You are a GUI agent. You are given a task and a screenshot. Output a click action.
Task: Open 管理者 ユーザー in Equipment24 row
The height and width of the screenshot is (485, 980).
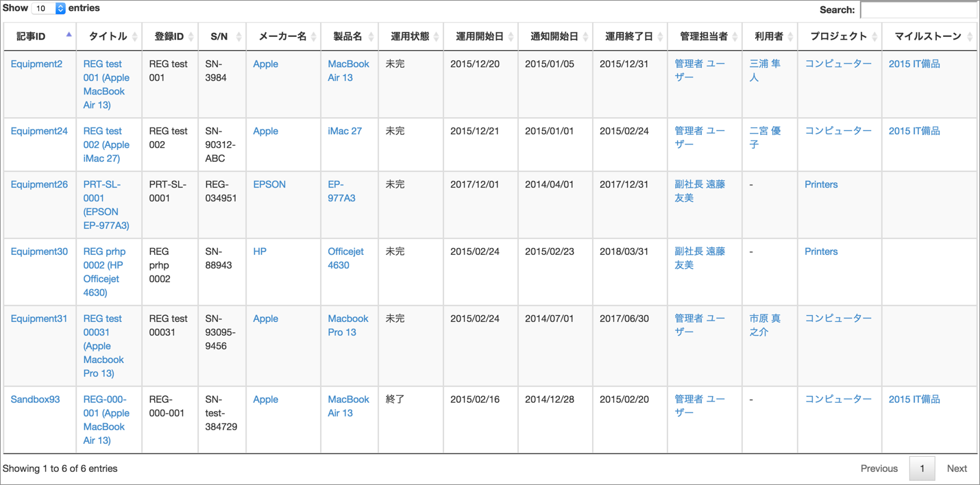[x=700, y=138]
